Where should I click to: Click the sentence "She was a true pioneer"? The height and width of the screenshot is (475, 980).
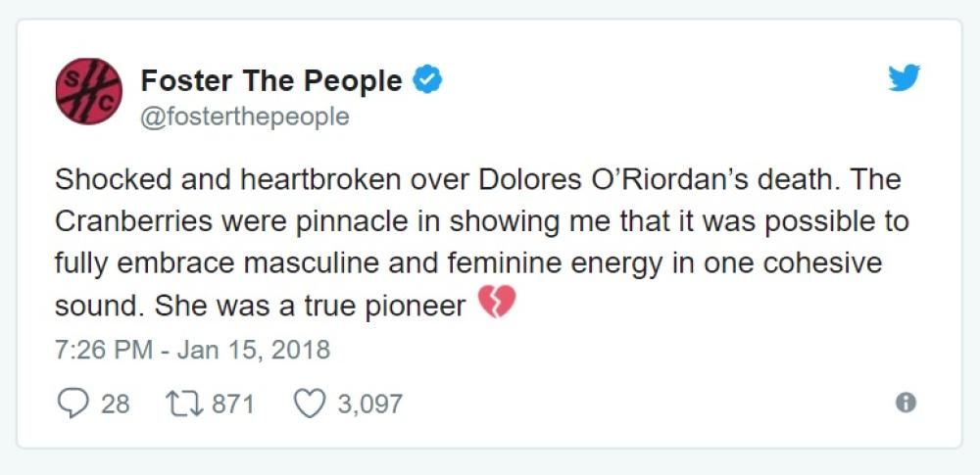click(x=310, y=306)
